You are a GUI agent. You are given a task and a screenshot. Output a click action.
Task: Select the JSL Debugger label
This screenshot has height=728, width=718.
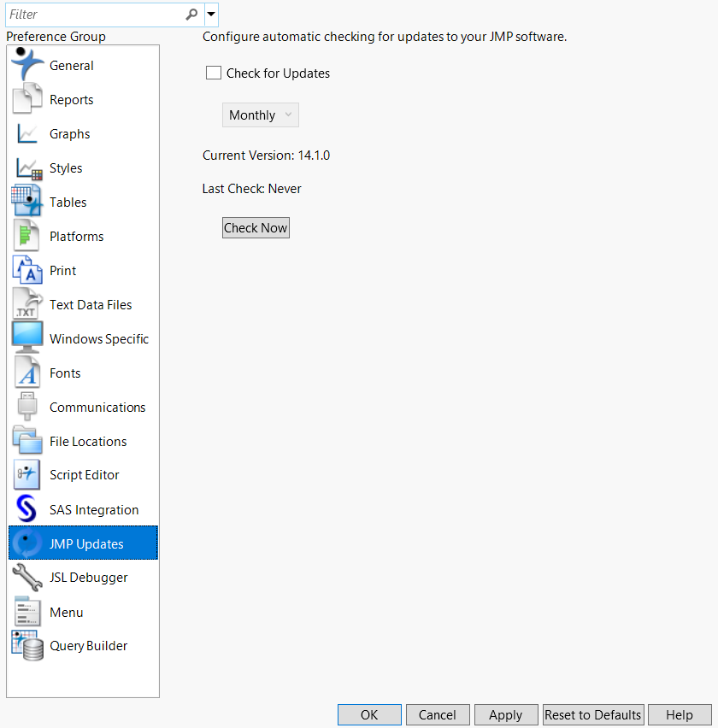point(88,578)
